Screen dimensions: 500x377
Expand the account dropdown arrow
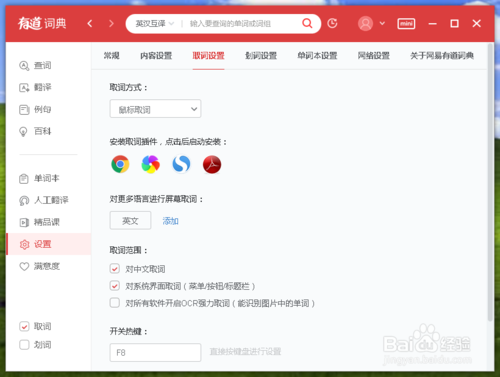382,23
